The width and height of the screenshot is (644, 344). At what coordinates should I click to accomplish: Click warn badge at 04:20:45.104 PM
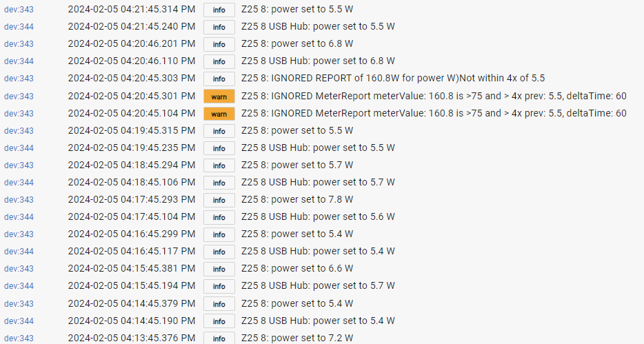[x=219, y=114]
